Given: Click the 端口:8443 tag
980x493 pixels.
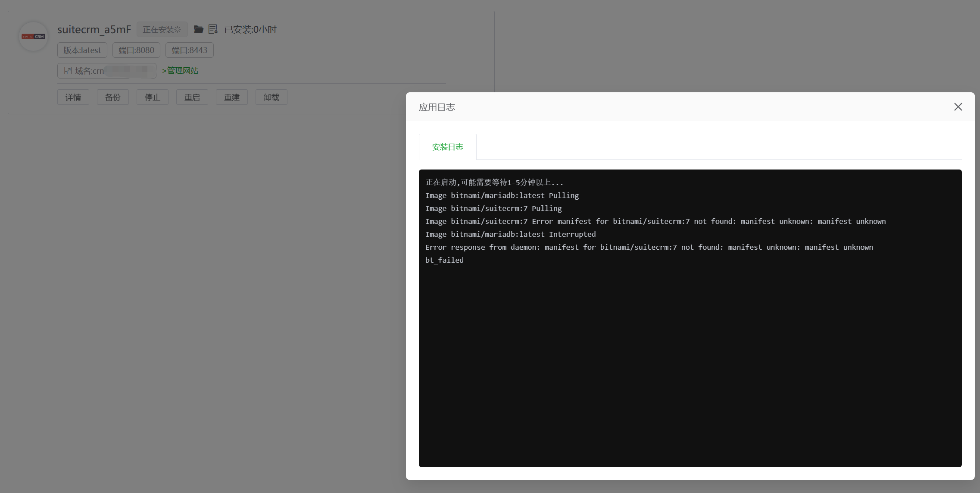Looking at the screenshot, I should (x=189, y=50).
